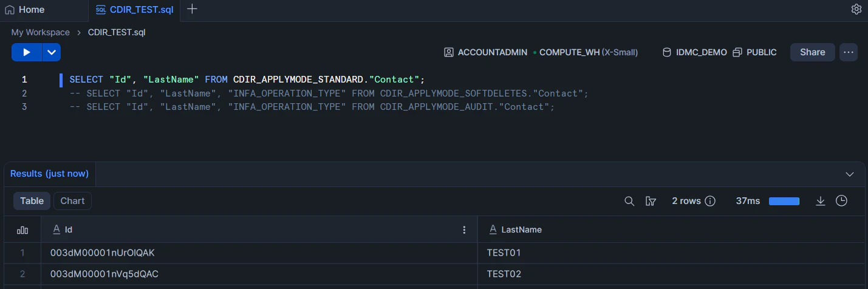This screenshot has height=289, width=868.
Task: Search the query results
Action: click(629, 201)
